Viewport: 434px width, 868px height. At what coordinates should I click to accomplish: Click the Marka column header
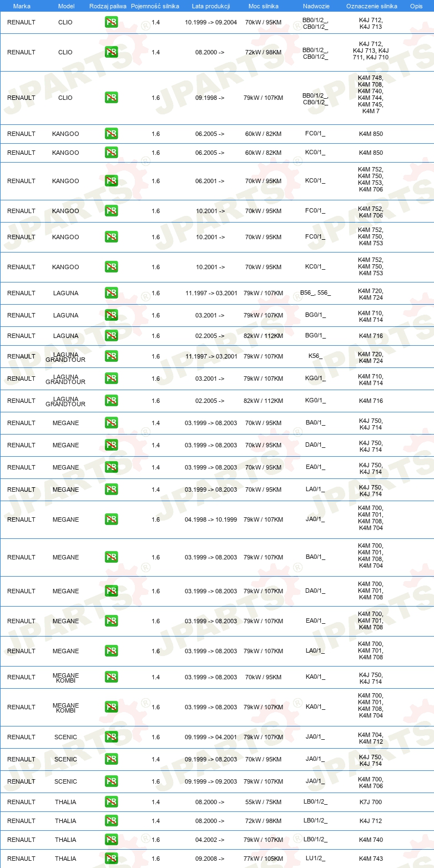[22, 6]
